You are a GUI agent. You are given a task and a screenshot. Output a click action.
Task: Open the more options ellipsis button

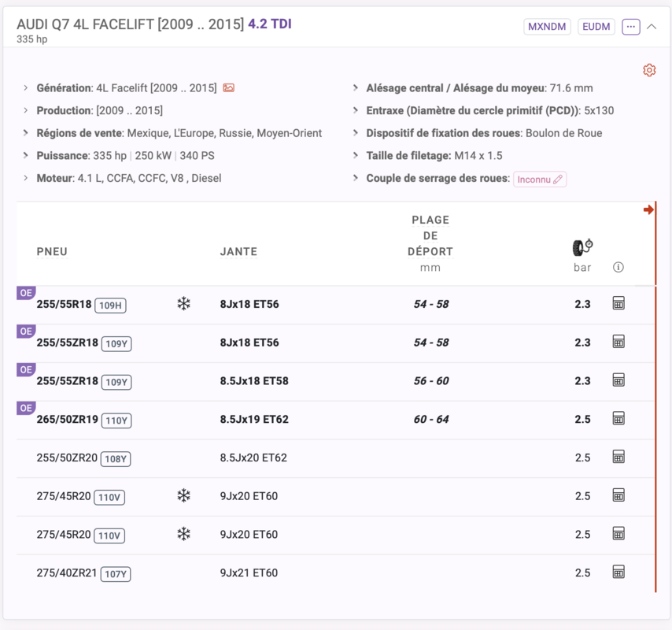click(631, 27)
